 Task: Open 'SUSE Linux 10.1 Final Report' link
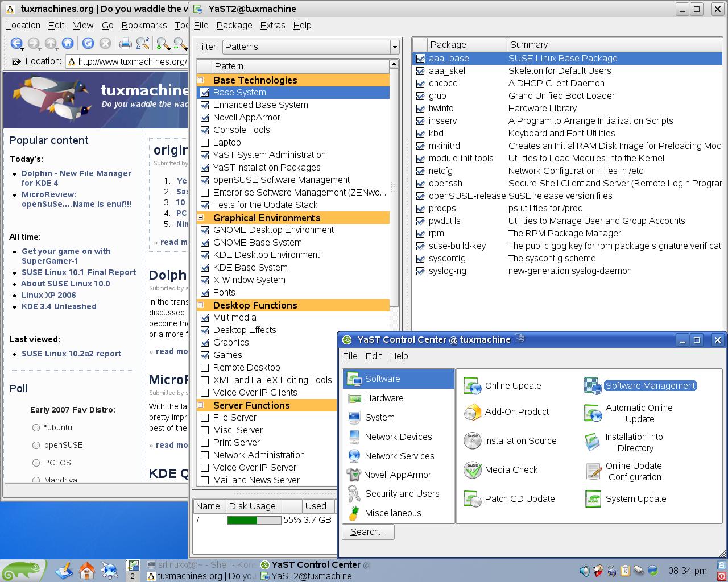point(78,272)
